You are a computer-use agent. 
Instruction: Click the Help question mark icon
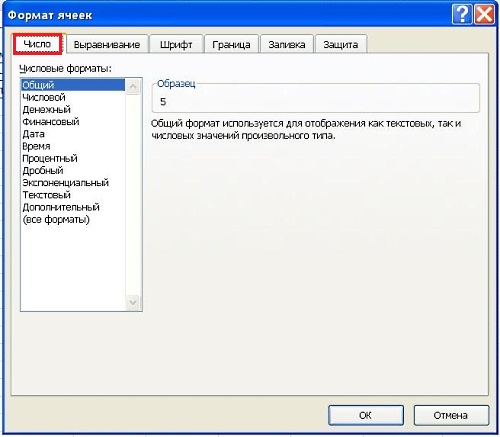tap(462, 15)
